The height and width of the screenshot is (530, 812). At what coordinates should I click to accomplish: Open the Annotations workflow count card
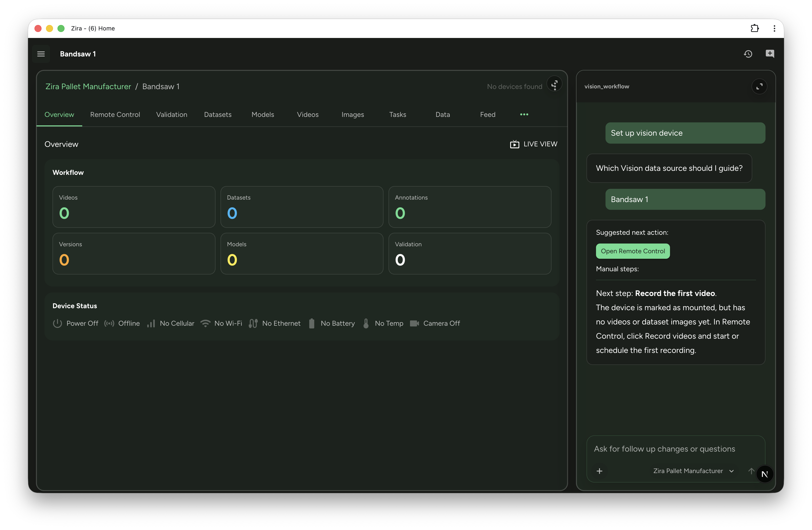(x=470, y=207)
